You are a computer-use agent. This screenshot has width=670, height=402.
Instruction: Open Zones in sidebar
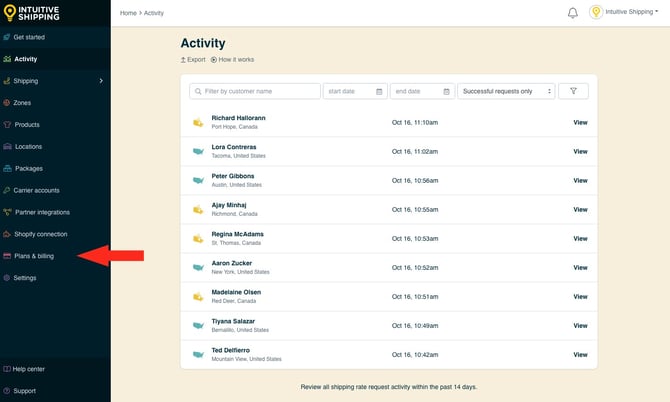coord(22,103)
